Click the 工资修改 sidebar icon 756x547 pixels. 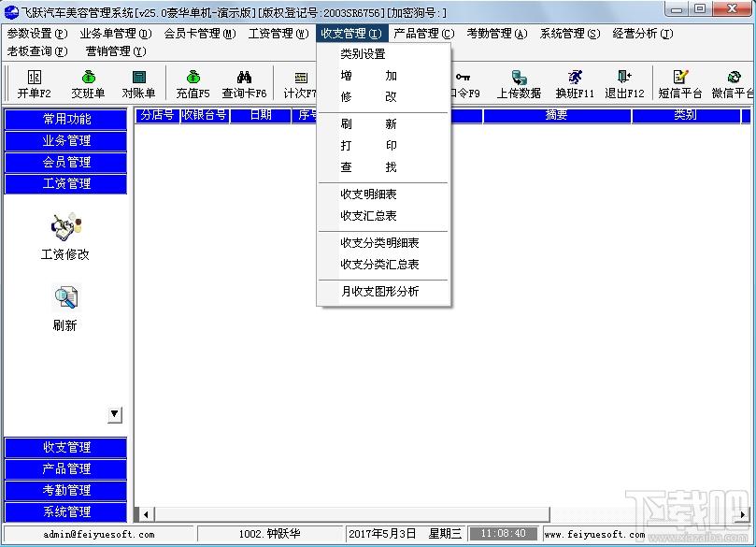pos(65,226)
